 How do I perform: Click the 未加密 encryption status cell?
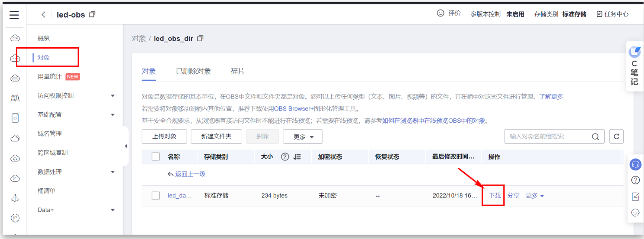[327, 196]
